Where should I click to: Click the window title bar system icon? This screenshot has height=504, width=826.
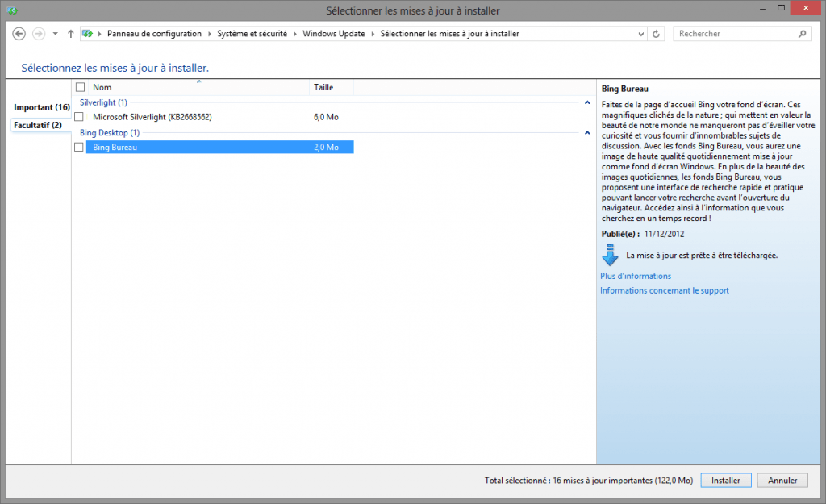coord(13,10)
